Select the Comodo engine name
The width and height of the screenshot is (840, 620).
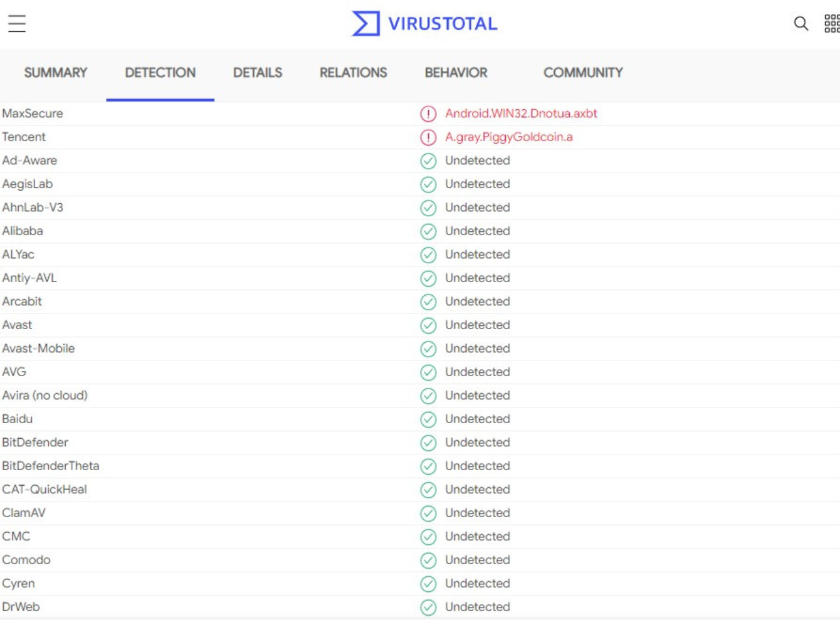point(26,560)
